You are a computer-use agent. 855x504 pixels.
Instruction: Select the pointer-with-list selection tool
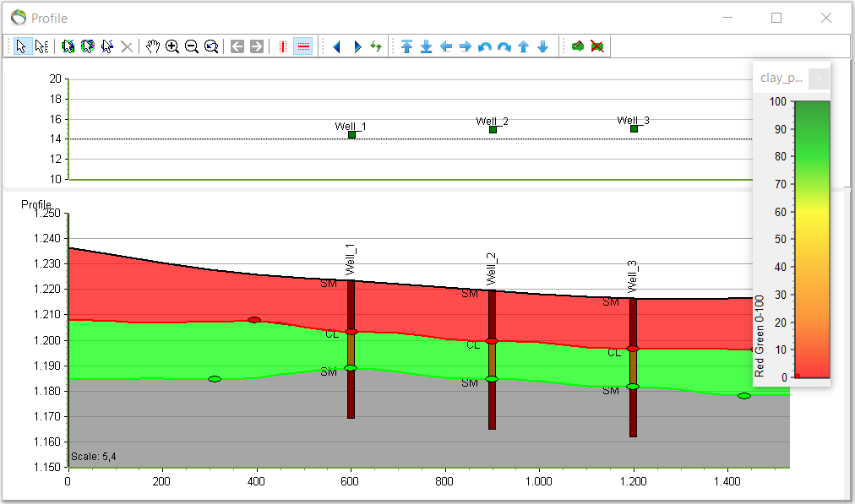click(x=41, y=46)
